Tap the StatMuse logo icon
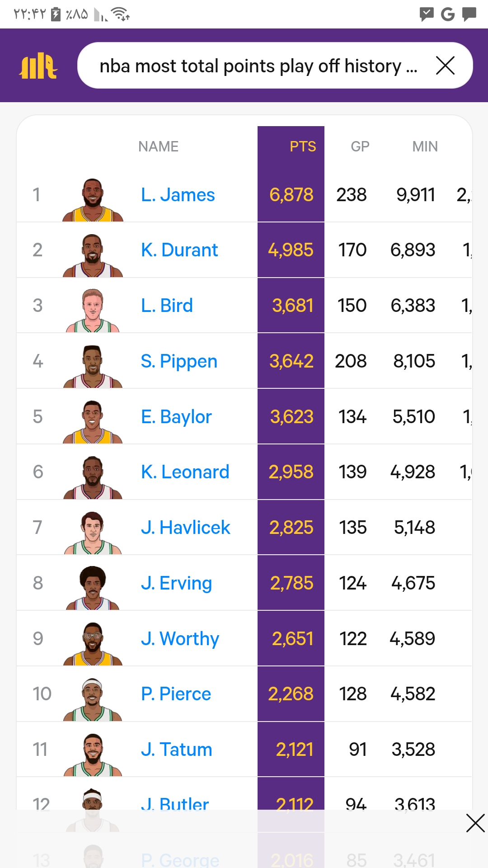Screen dimensions: 488x868 point(38,66)
